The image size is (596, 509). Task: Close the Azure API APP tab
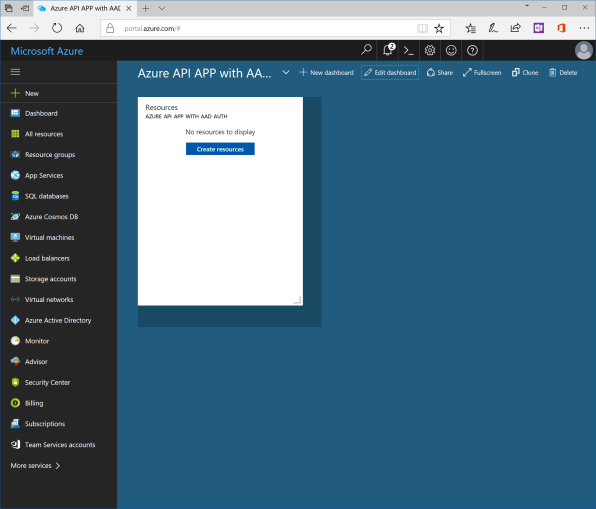(129, 8)
